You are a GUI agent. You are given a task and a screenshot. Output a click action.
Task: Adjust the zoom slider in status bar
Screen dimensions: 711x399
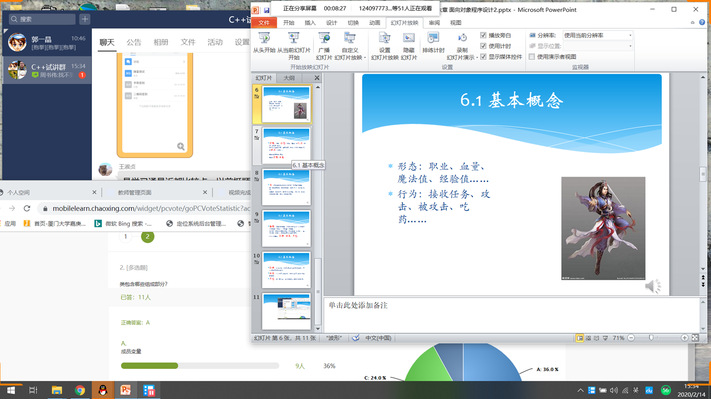(x=652, y=338)
